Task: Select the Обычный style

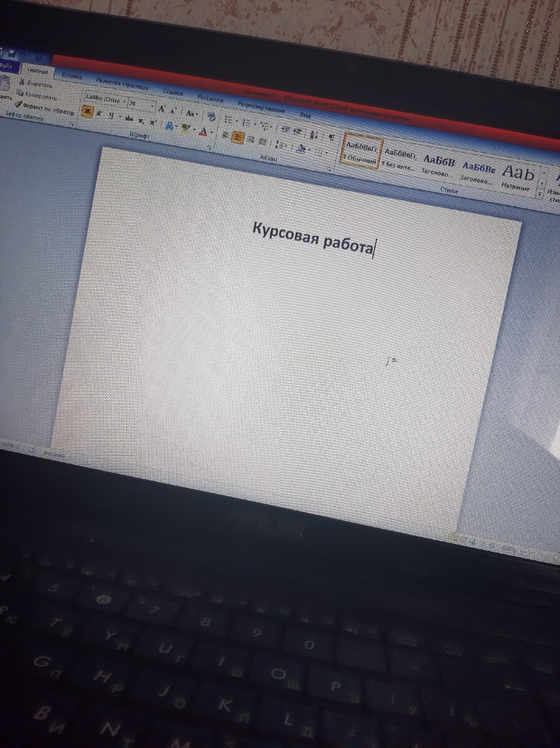Action: pos(361,152)
